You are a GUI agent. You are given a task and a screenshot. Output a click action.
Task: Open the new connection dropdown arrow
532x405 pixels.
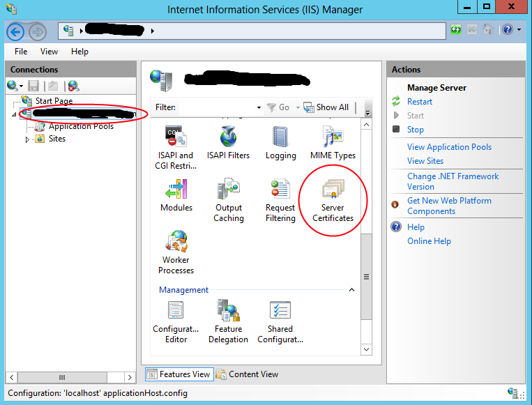click(21, 86)
